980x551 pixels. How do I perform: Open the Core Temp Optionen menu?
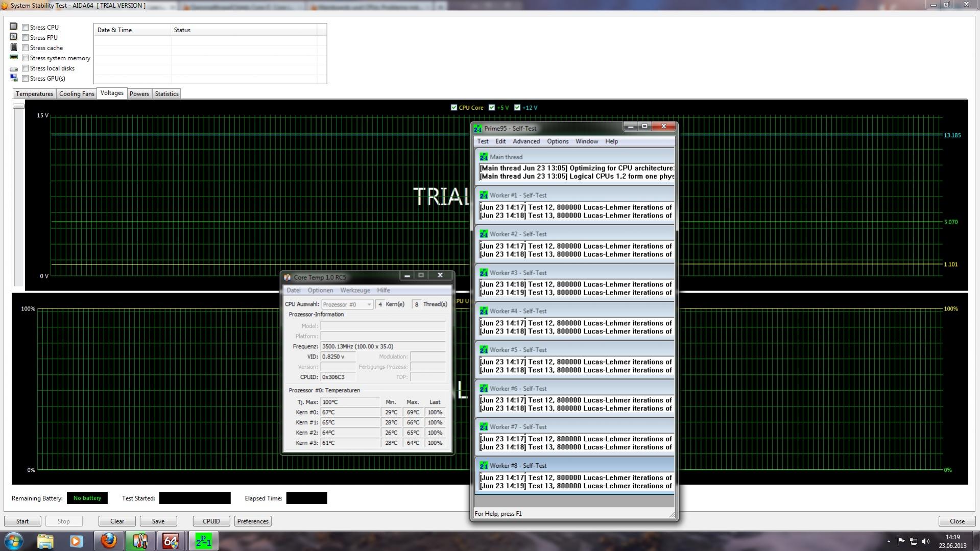tap(320, 291)
